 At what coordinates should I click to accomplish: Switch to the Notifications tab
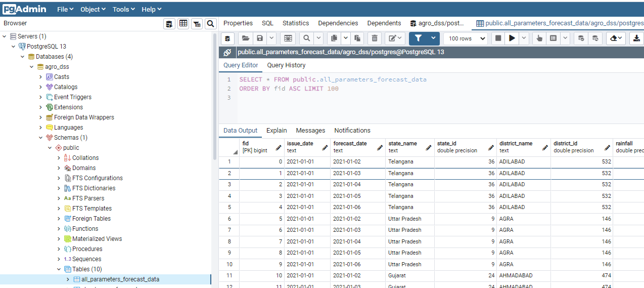click(352, 131)
